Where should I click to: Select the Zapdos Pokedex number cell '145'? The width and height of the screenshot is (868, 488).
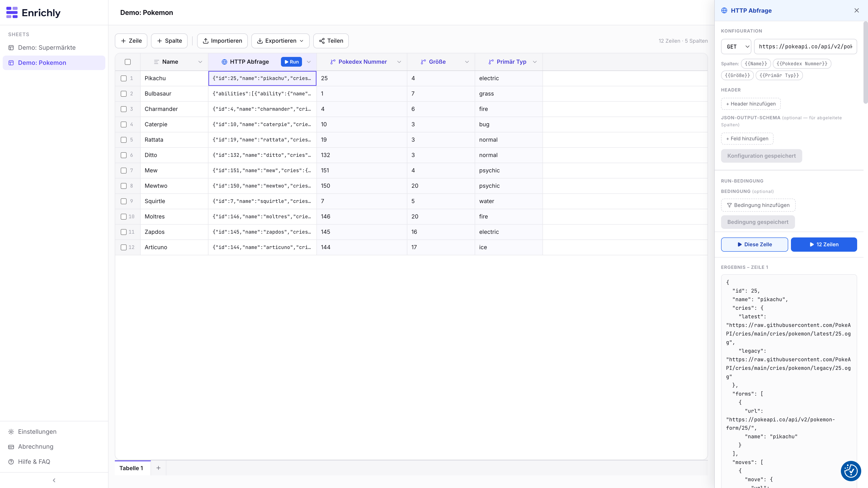point(362,232)
